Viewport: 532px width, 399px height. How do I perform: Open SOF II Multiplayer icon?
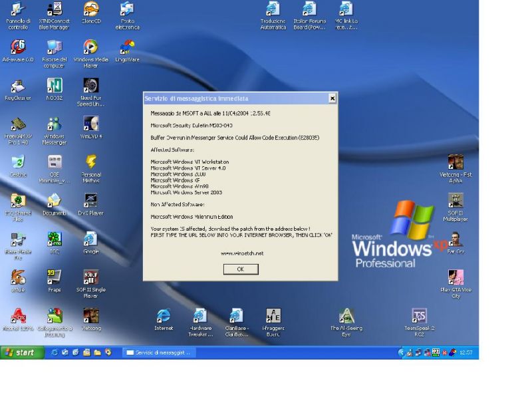[456, 207]
